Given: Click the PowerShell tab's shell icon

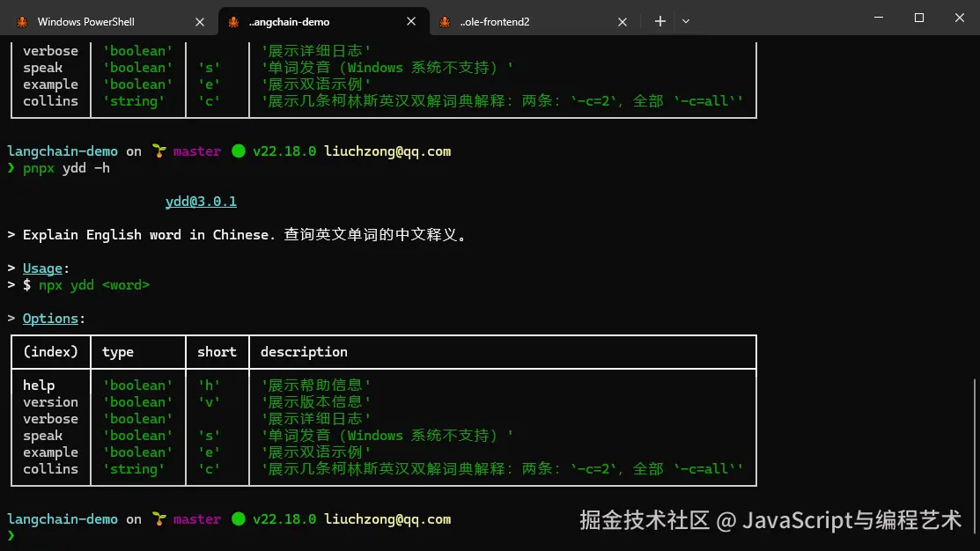Looking at the screenshot, I should (x=23, y=22).
